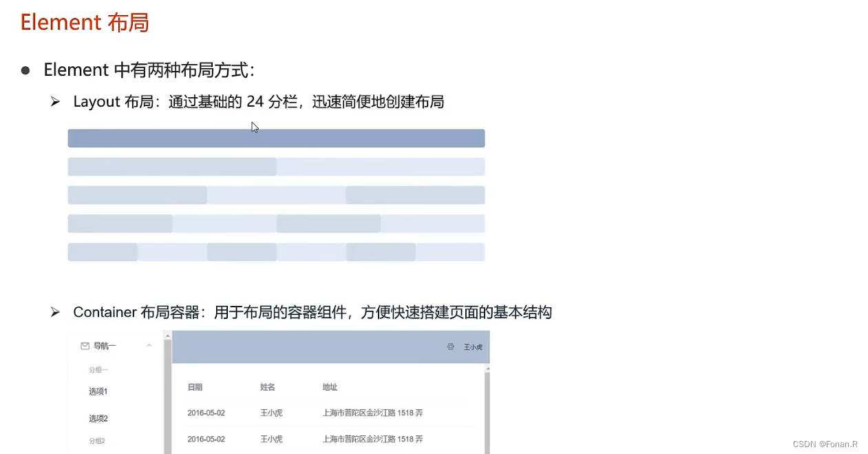Viewport: 868px width, 454px height.
Task: Collapse the 导航一 menu using its chevron
Action: 149,346
